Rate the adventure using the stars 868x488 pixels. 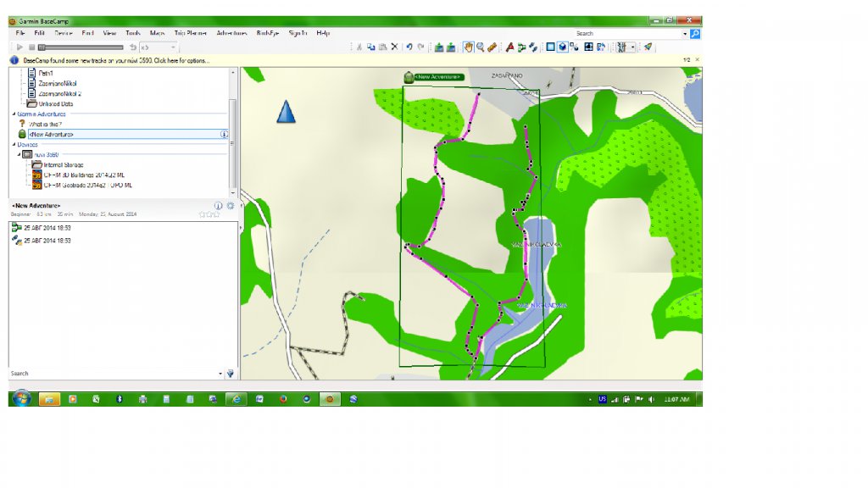point(209,215)
